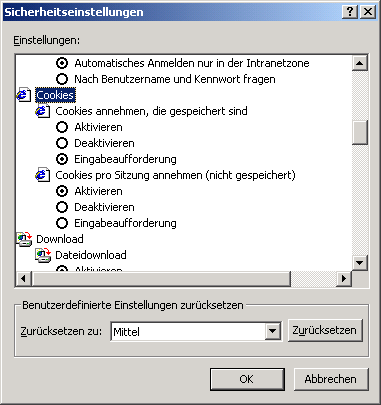Click the help question mark button
The width and height of the screenshot is (381, 405).
pyautogui.click(x=350, y=12)
